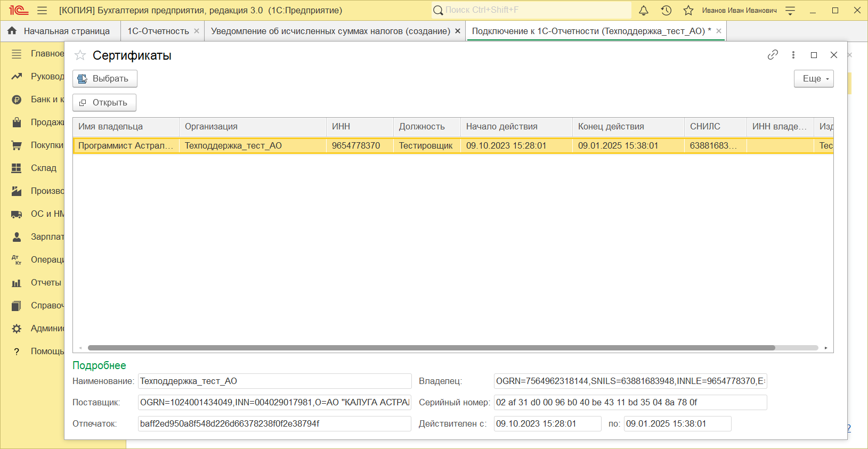Open the Покупки cart icon
Image resolution: width=868 pixels, height=449 pixels.
pos(17,145)
